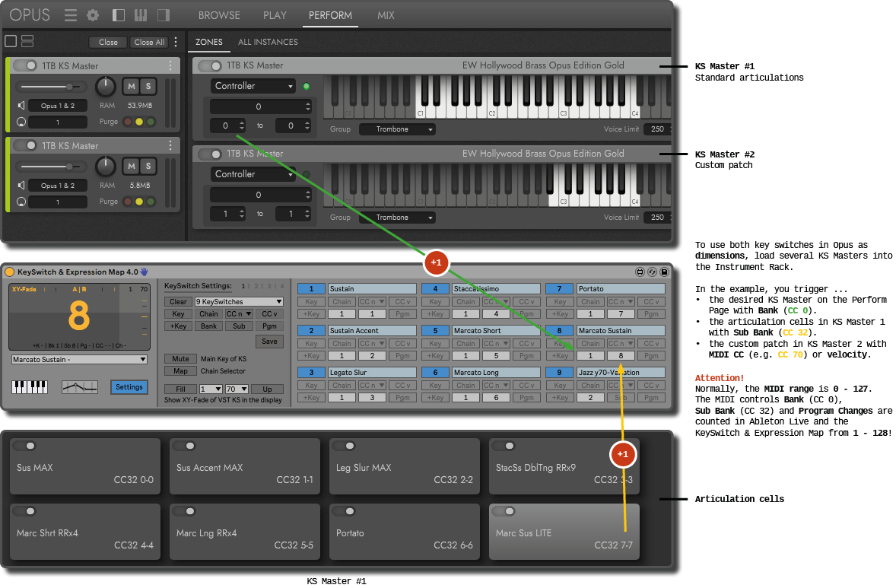This screenshot has height=588, width=896.
Task: Open first zone Controller dropdown
Action: (253, 86)
